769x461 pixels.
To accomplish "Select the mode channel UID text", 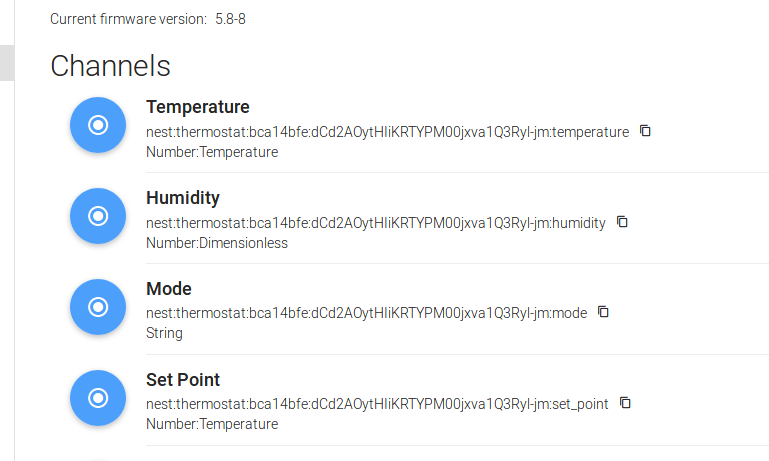I will tap(366, 313).
